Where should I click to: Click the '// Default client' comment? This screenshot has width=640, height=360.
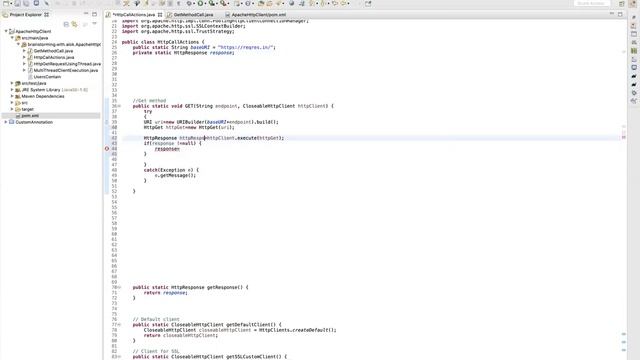click(x=156, y=320)
